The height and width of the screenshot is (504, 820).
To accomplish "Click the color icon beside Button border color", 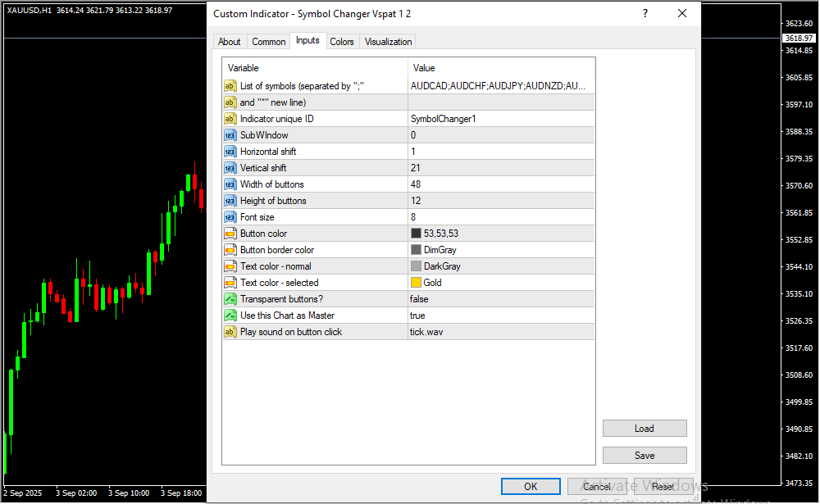I will tap(230, 250).
